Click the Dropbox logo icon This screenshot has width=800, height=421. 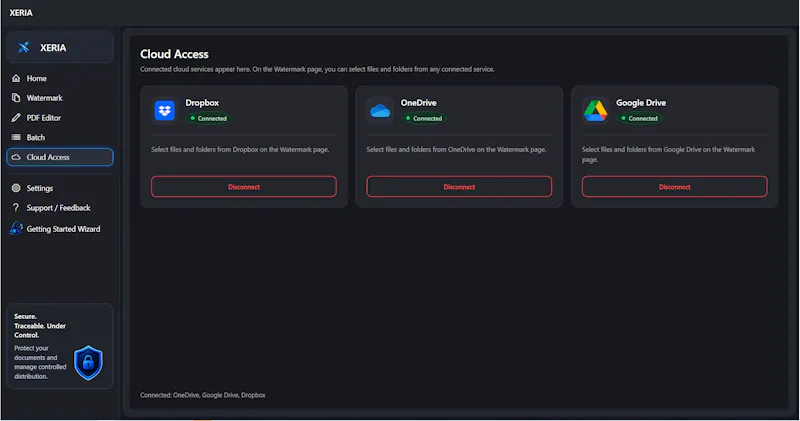coord(165,110)
